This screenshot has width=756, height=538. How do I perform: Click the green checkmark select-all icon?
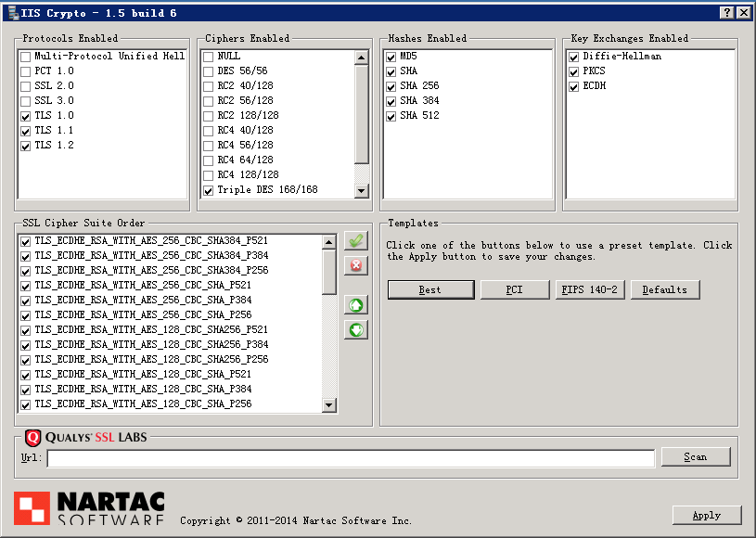355,241
